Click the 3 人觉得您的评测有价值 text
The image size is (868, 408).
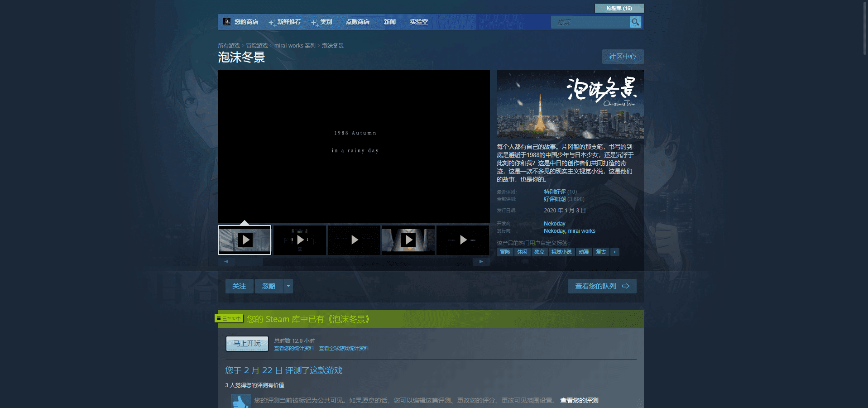254,385
